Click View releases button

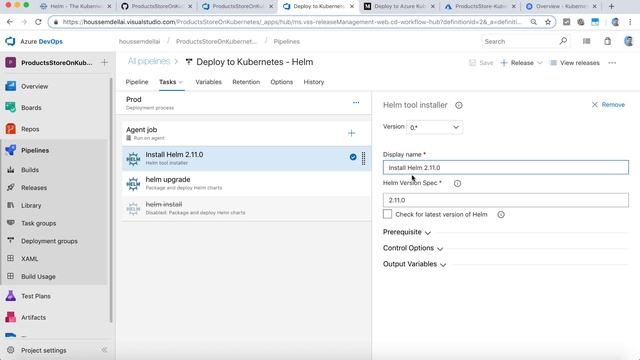point(575,63)
